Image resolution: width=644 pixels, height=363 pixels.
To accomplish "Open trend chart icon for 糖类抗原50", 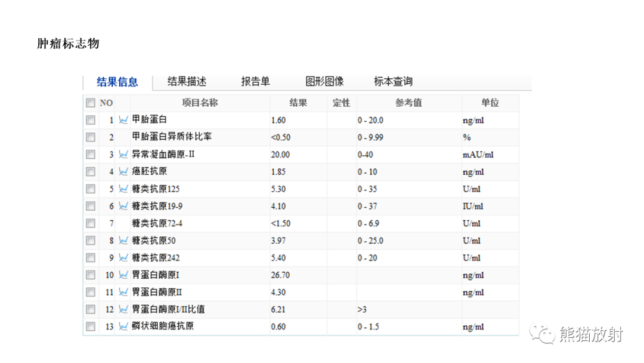I will (x=123, y=241).
